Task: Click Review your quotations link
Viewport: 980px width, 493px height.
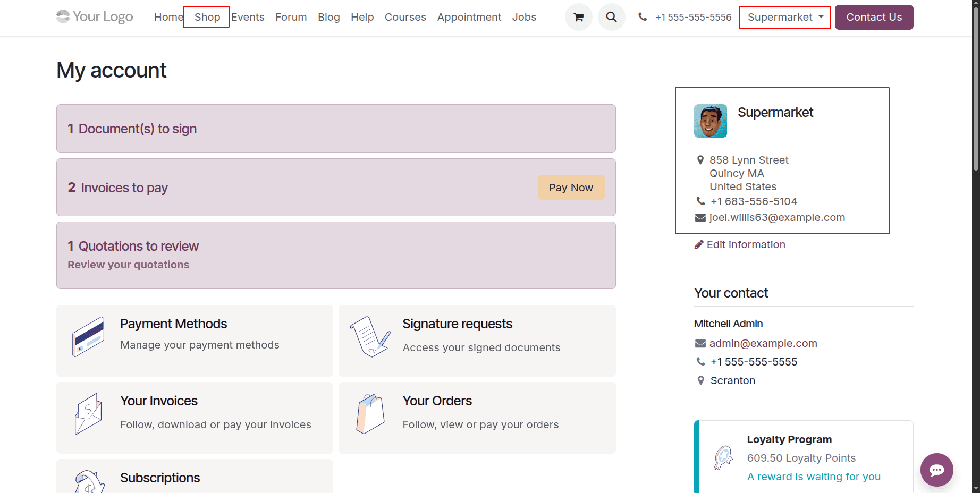Action: pos(128,265)
